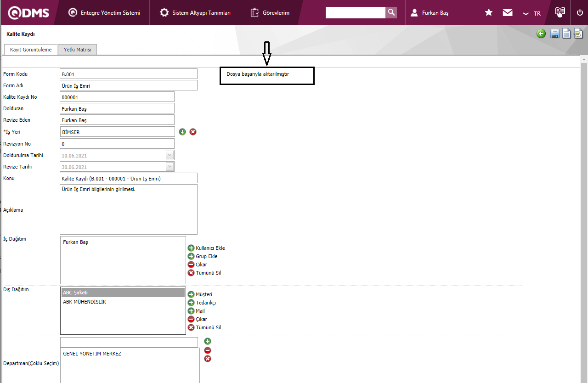Add a customer via Müşteri
Viewport: 588px width, 383px height.
[200, 294]
